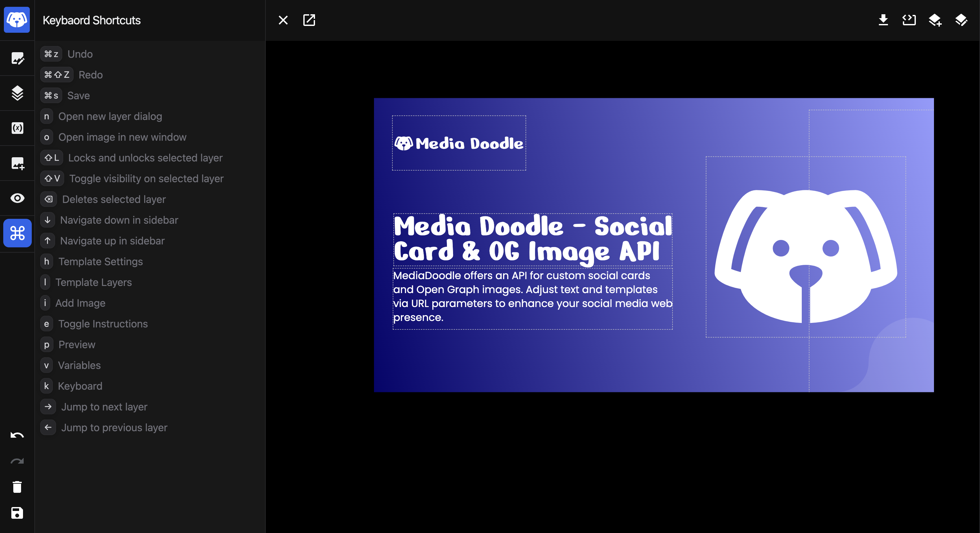This screenshot has width=980, height=533.
Task: Open Template Settings sidebar icon
Action: click(x=17, y=58)
